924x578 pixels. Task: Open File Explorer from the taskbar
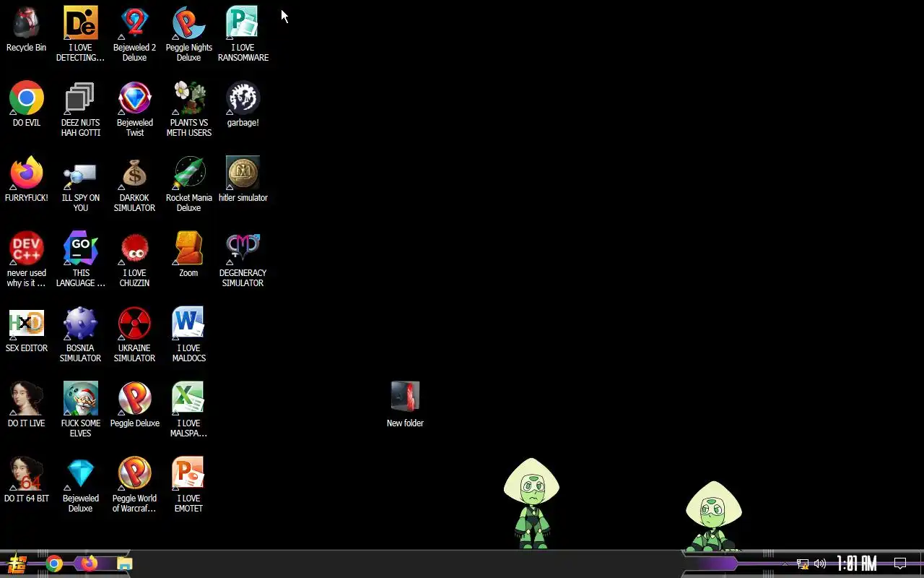(125, 564)
